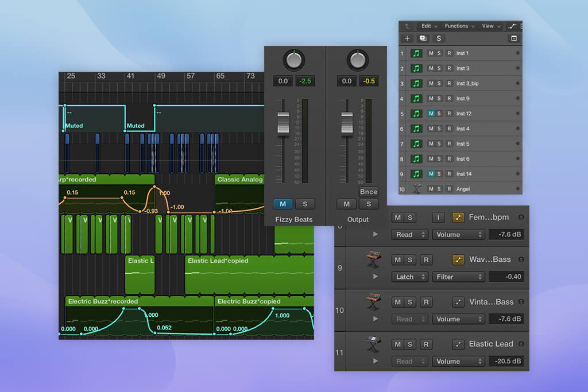
Task: Click the synth icon on Vinta...Bass track
Action: (x=373, y=302)
